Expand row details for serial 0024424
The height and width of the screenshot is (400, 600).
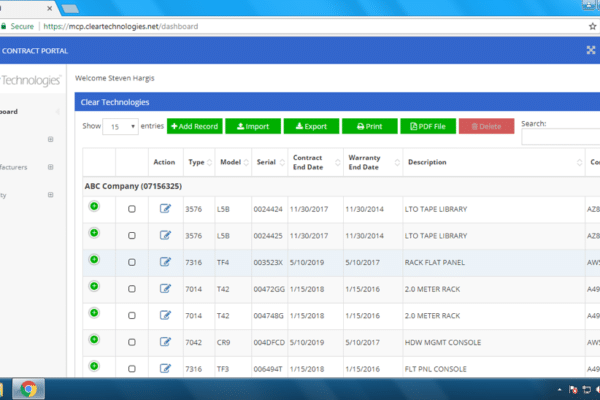[94, 206]
